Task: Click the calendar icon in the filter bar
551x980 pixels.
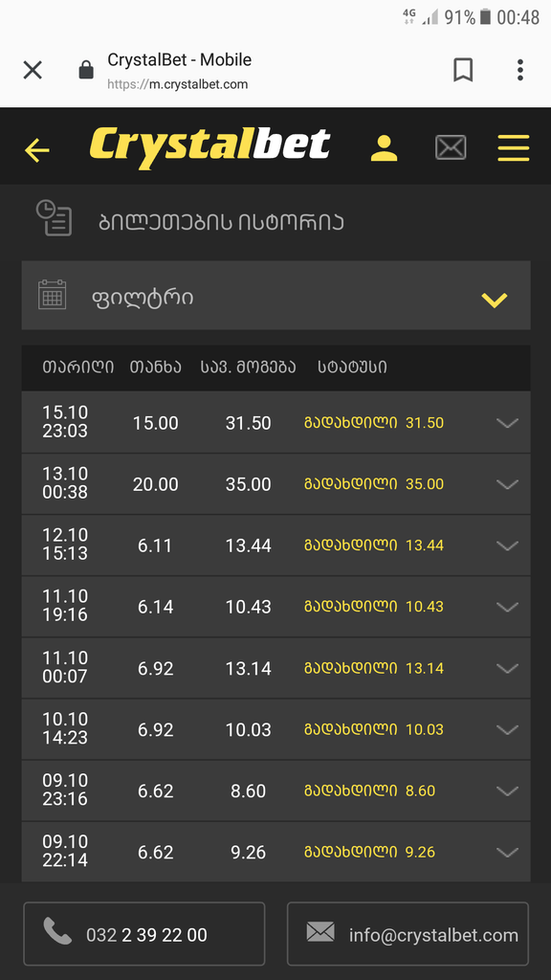Action: pyautogui.click(x=52, y=295)
